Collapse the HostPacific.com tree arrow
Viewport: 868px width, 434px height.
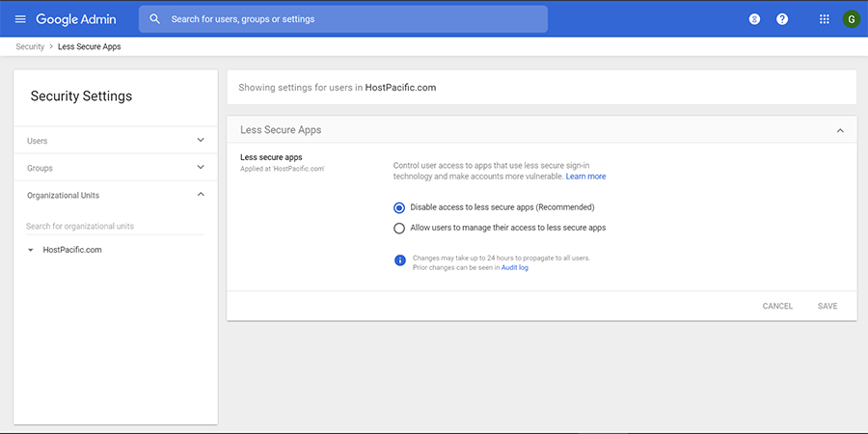(x=31, y=250)
